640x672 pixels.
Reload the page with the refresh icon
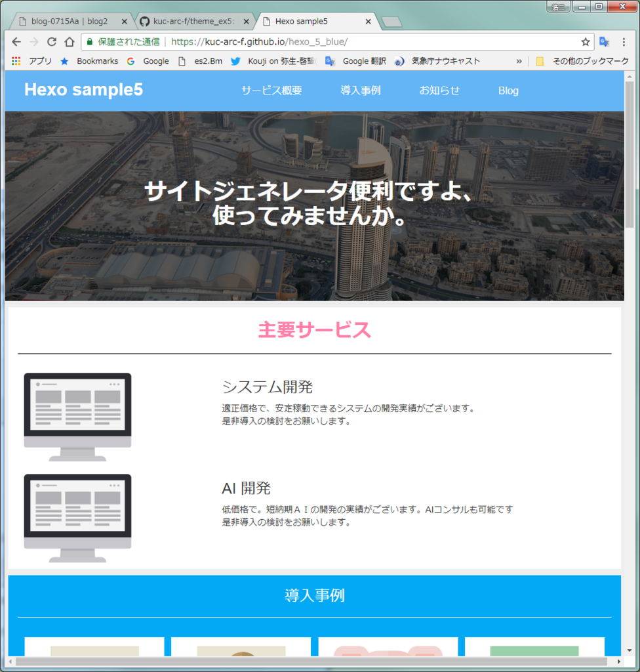tap(52, 41)
